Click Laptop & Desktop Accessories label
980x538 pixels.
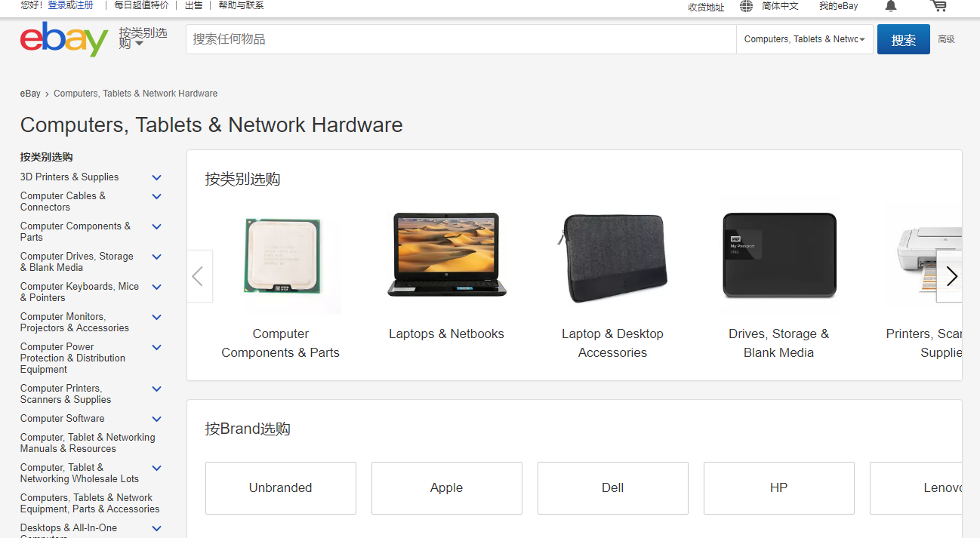pos(613,343)
